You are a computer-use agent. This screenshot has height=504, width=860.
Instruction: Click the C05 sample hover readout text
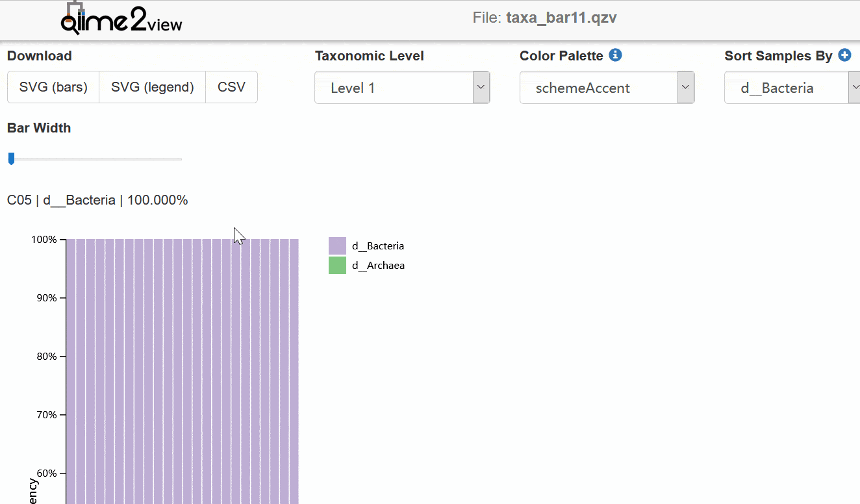97,200
